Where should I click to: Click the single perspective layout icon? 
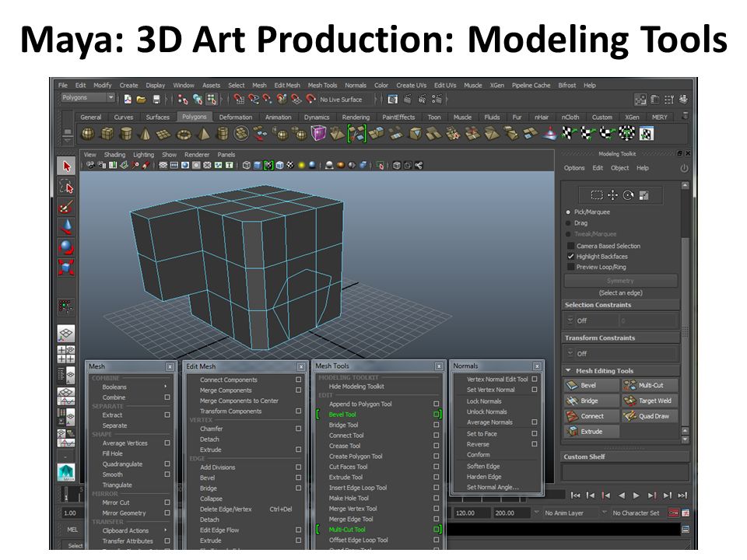pos(66,334)
